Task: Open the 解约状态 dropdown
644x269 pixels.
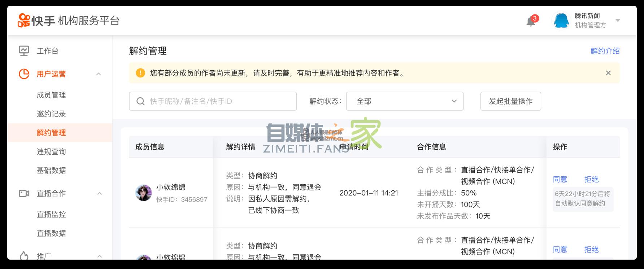Action: coord(404,101)
